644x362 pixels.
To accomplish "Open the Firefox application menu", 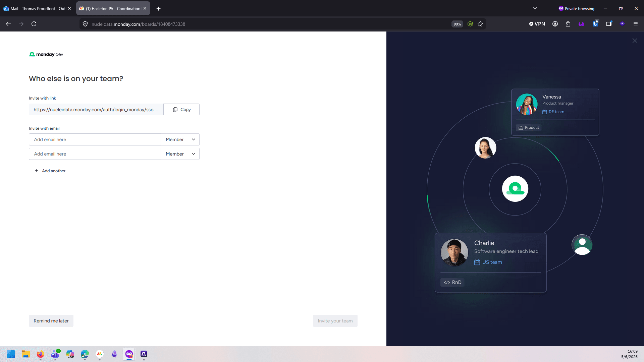I will point(636,24).
